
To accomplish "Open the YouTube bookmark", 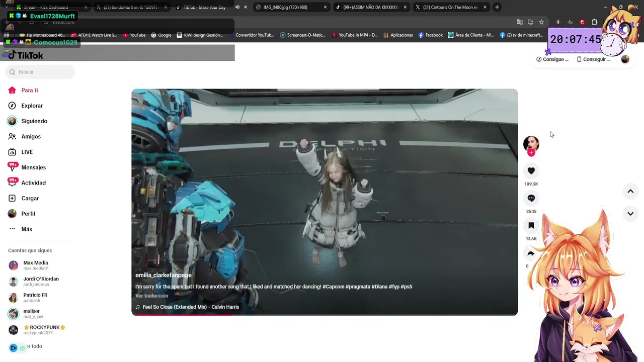I will pos(133,35).
